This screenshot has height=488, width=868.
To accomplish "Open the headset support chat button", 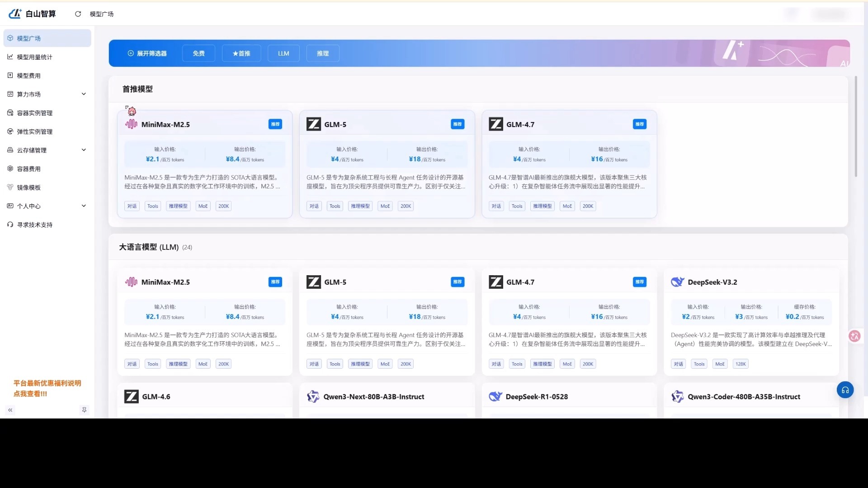I will 844,390.
